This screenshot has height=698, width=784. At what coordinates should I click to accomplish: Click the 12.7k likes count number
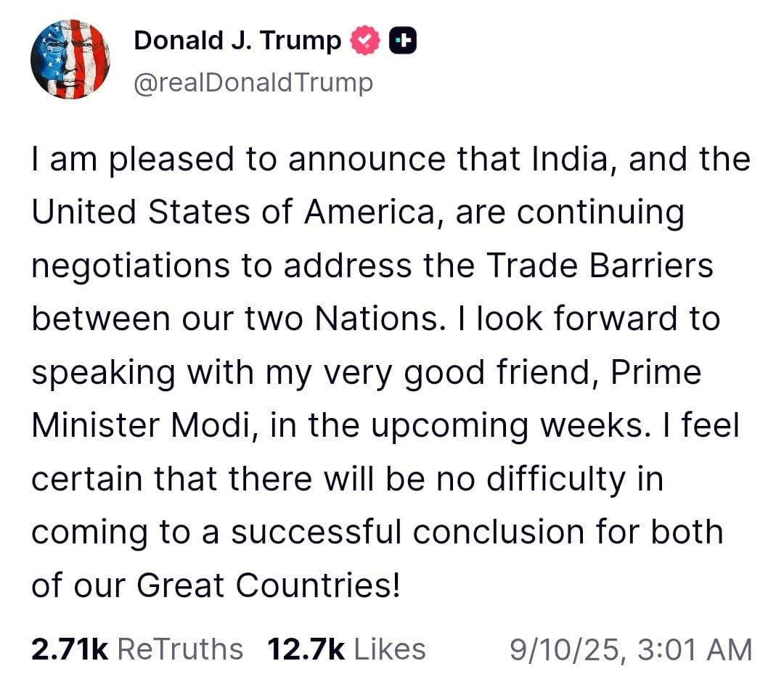306,648
